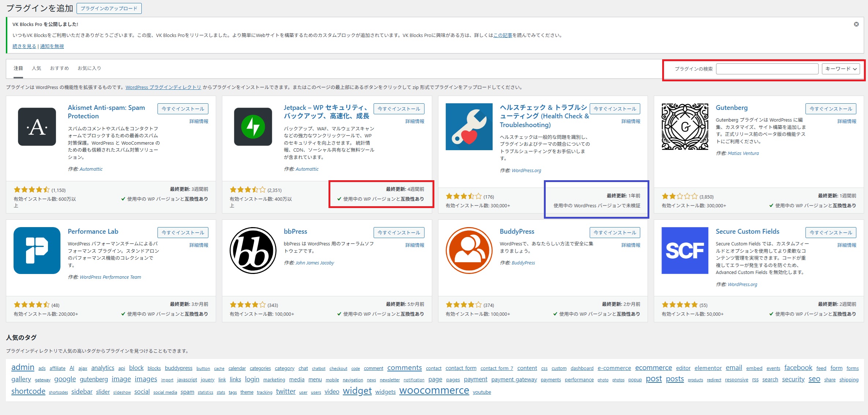Click the Jetpack green lightning icon
The image size is (868, 415).
click(x=253, y=127)
